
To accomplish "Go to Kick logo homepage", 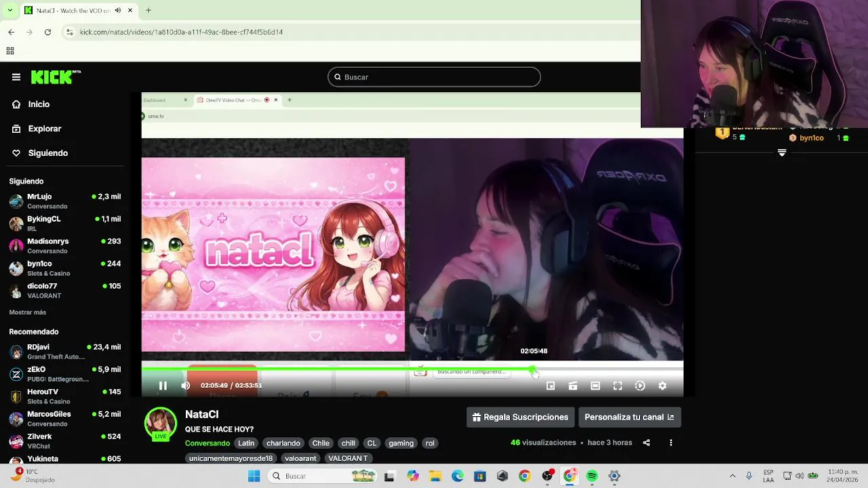I will coord(56,77).
